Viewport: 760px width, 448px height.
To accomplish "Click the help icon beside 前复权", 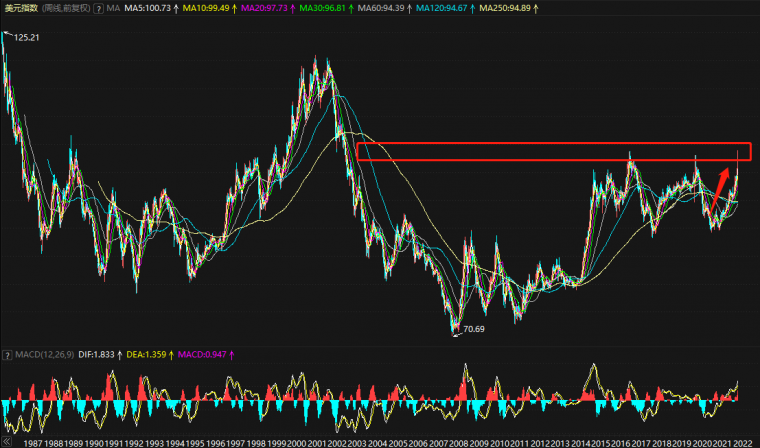I will coord(98,8).
